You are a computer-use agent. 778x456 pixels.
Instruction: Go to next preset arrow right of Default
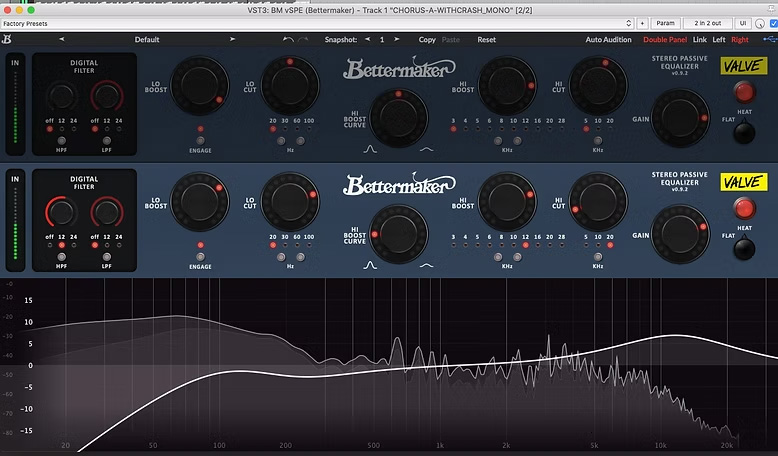coord(232,39)
